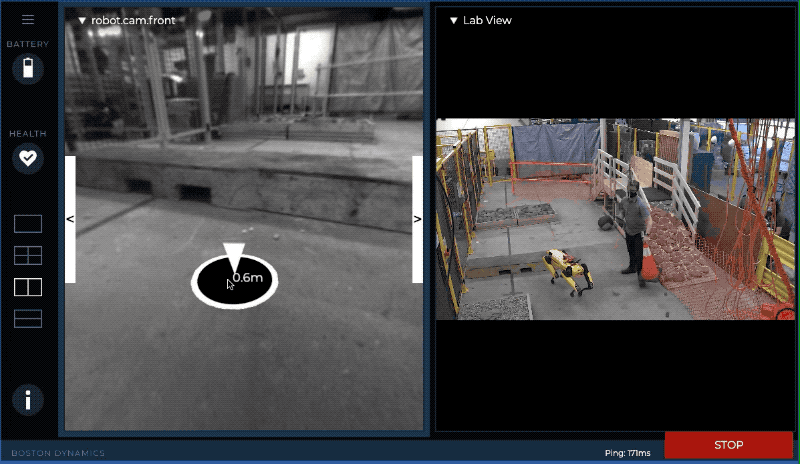Screen dimensions: 800x464
Task: Click the HEALTH label text
Action: [x=28, y=133]
